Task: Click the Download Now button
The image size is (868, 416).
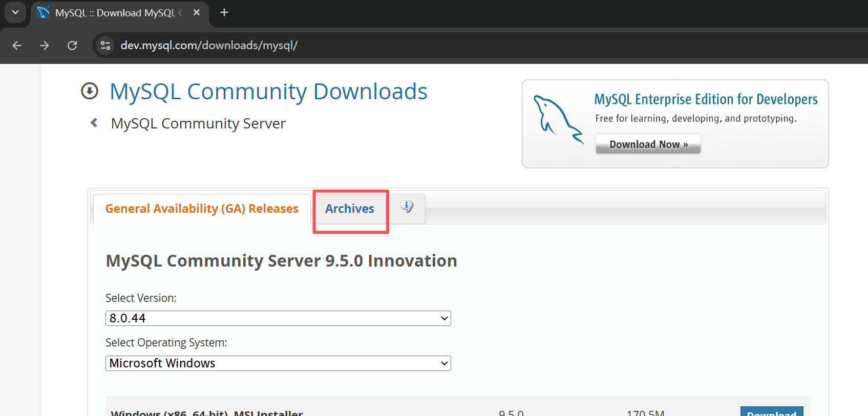Action: (x=648, y=144)
